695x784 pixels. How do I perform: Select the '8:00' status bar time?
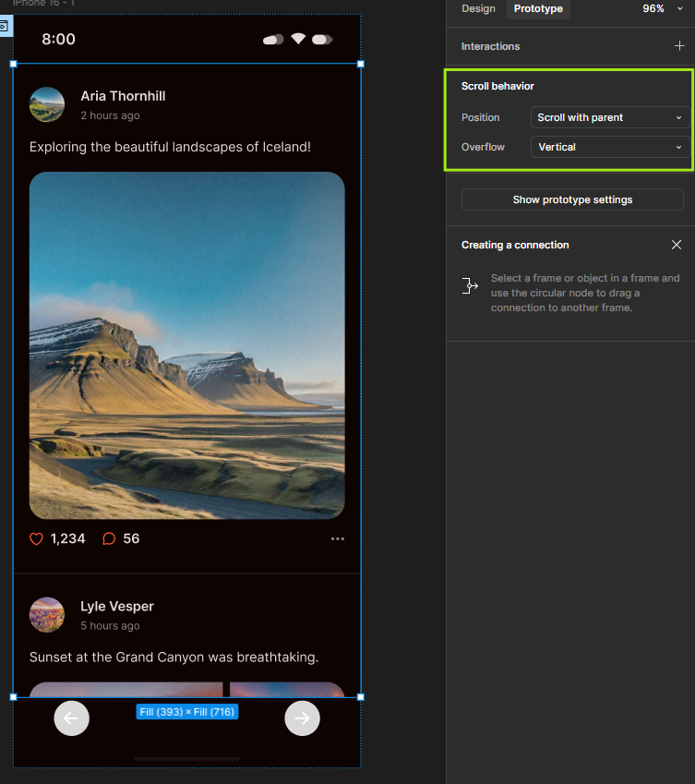58,39
